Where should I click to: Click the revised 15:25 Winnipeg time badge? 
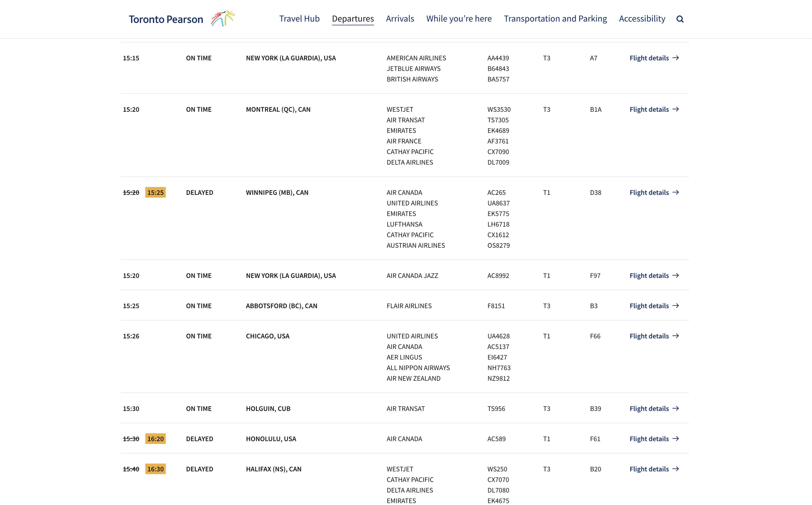[x=155, y=192]
